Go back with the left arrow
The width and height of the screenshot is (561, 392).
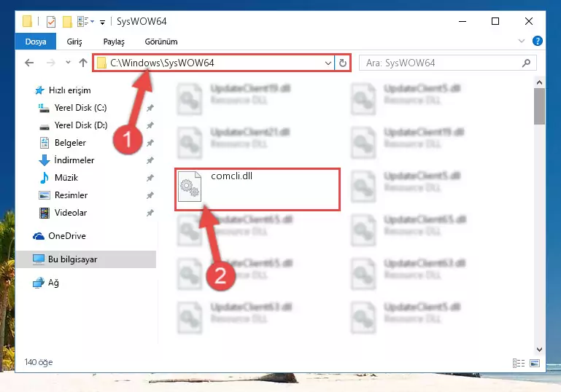(29, 63)
